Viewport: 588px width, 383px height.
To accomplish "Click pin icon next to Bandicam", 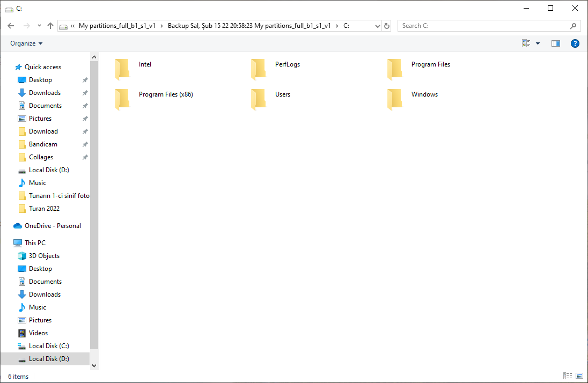I will coord(85,144).
